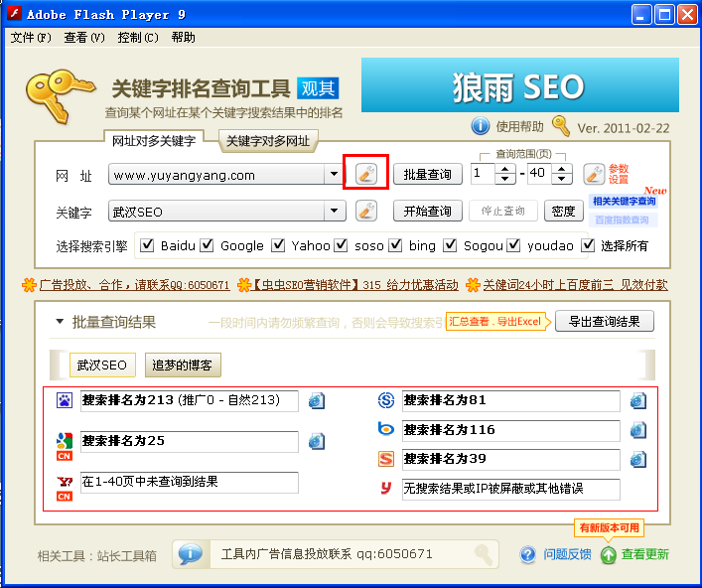702x588 pixels.
Task: Click the 密度 button
Action: coord(564,211)
